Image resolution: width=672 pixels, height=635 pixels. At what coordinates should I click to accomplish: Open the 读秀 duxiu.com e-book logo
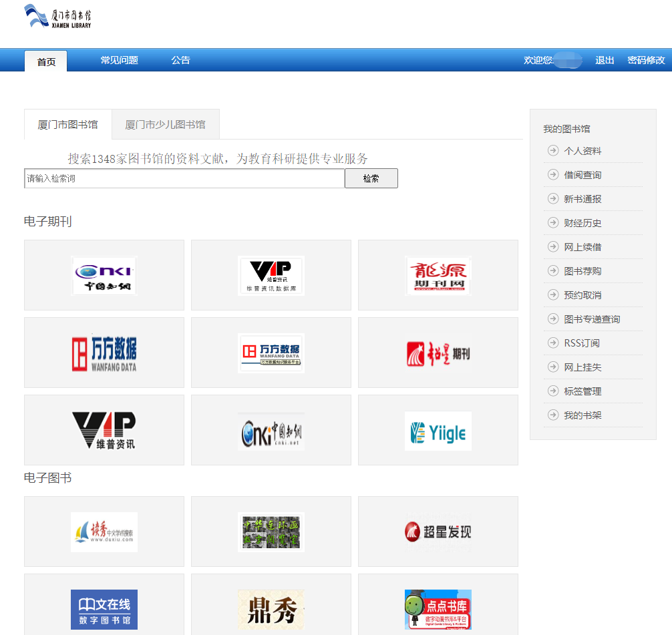[x=104, y=532]
